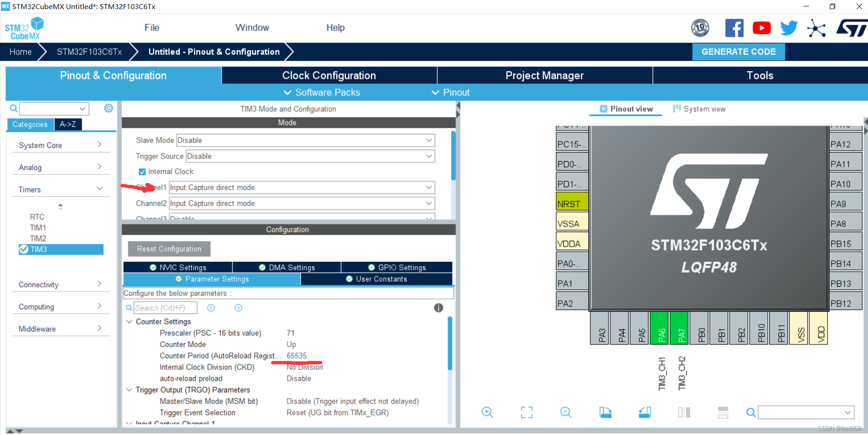This screenshot has height=435, width=868.
Task: Open the Pinout dropdown menu
Action: pos(451,92)
